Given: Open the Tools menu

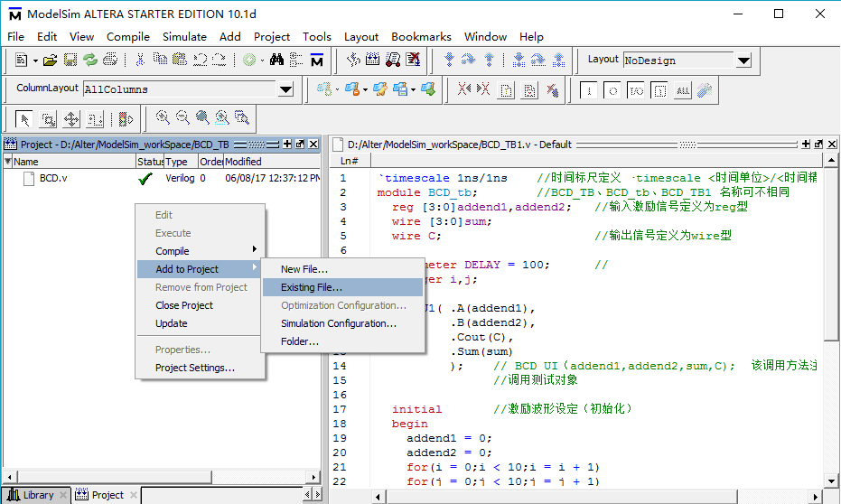Looking at the screenshot, I should pos(316,36).
